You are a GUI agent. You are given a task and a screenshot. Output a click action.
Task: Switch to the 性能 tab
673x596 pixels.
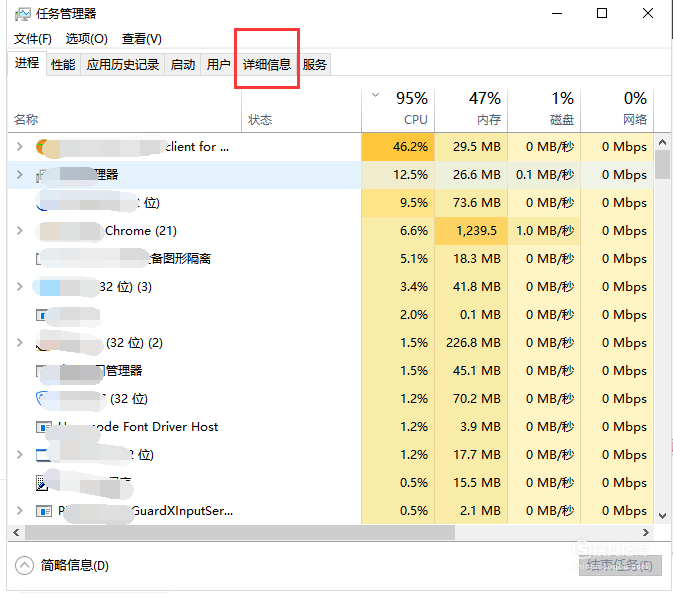(x=63, y=65)
